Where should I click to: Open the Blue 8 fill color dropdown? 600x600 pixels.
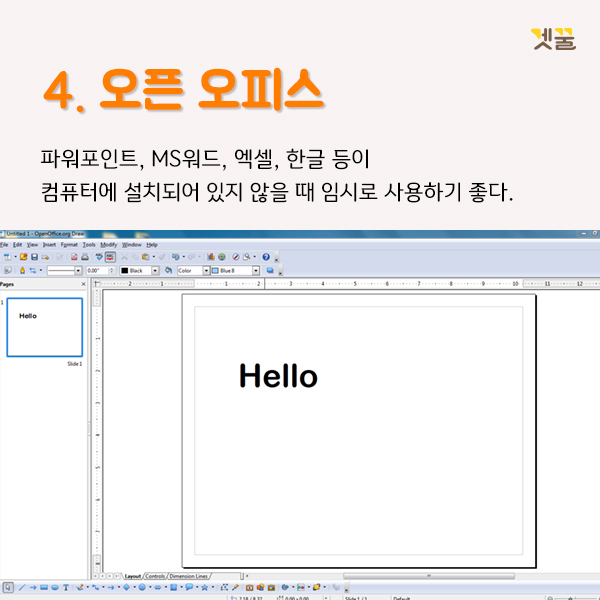[256, 271]
